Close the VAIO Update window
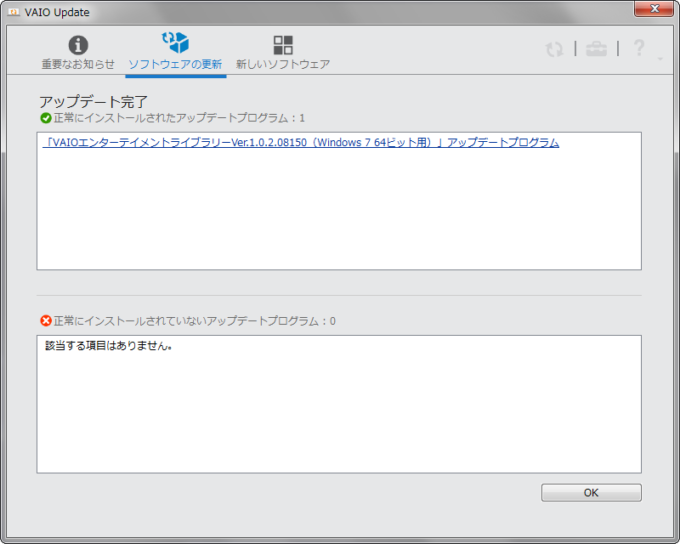 point(654,10)
